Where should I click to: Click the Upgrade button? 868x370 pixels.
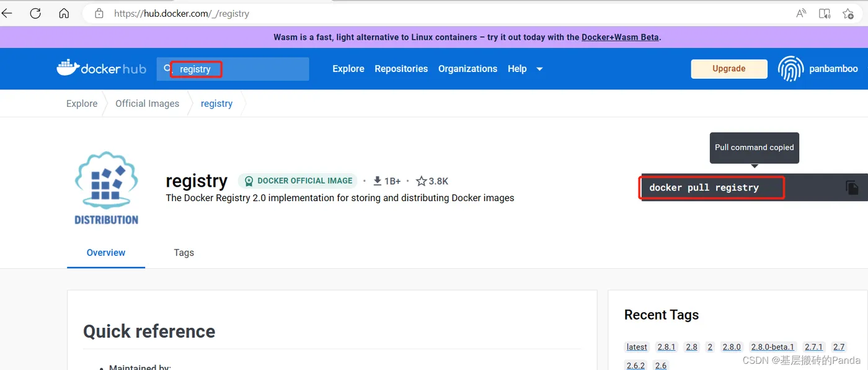point(729,69)
